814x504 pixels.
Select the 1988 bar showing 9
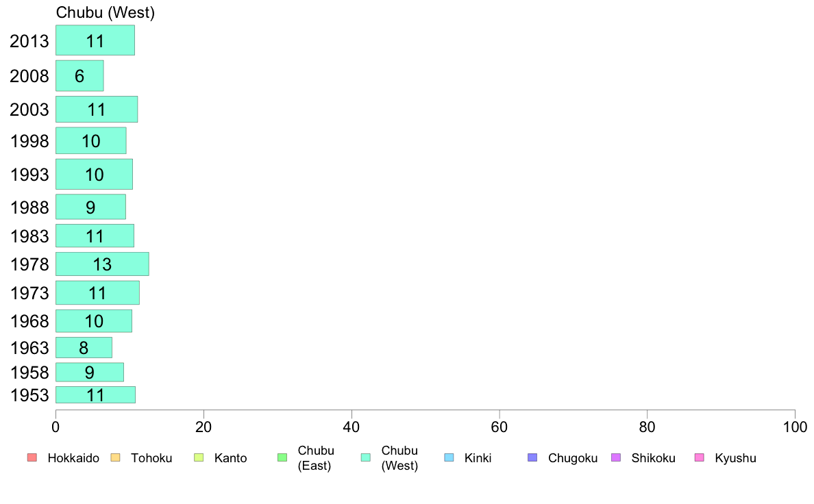coord(91,207)
